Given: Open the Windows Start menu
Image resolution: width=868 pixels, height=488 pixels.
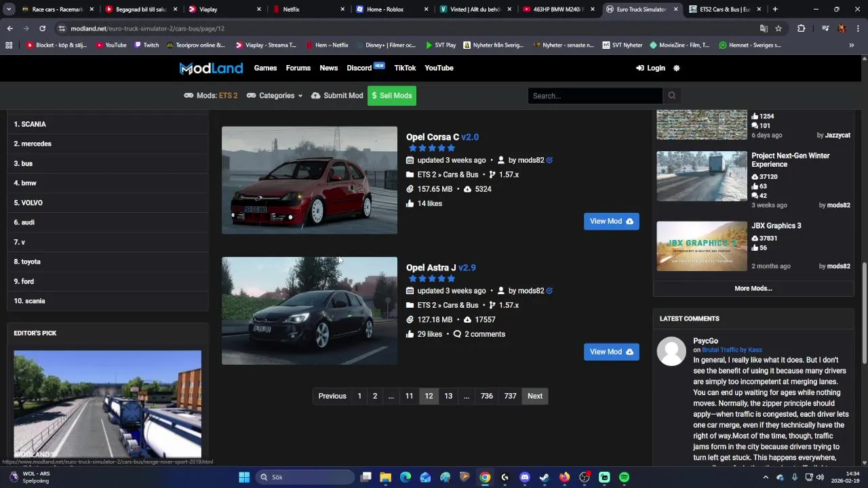Looking at the screenshot, I should tap(244, 477).
